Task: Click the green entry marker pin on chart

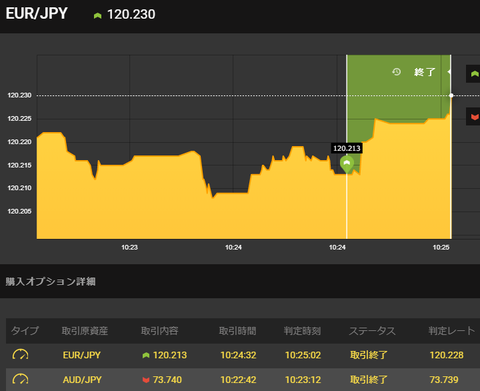Action: coord(347,164)
